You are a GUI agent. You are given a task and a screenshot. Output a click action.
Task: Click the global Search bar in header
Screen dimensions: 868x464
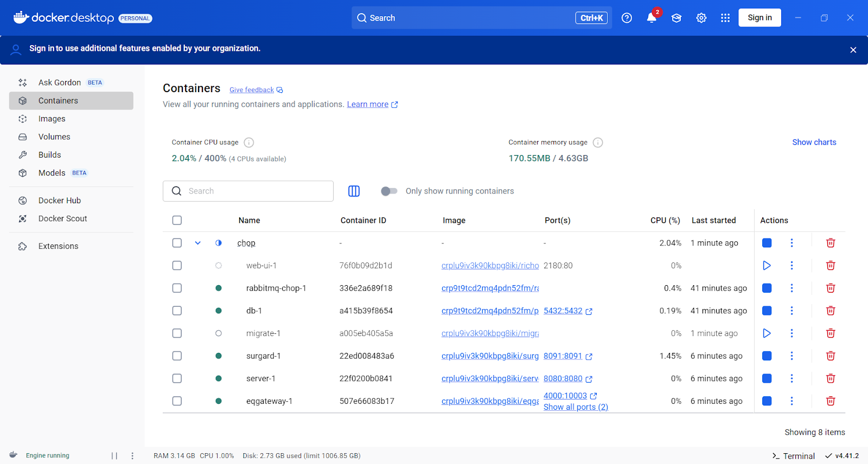coord(481,18)
